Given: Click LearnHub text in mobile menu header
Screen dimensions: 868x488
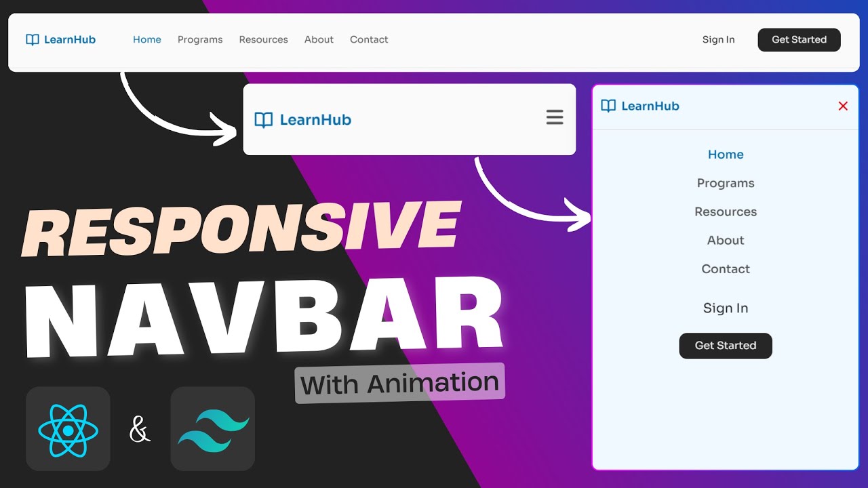Looking at the screenshot, I should [650, 106].
